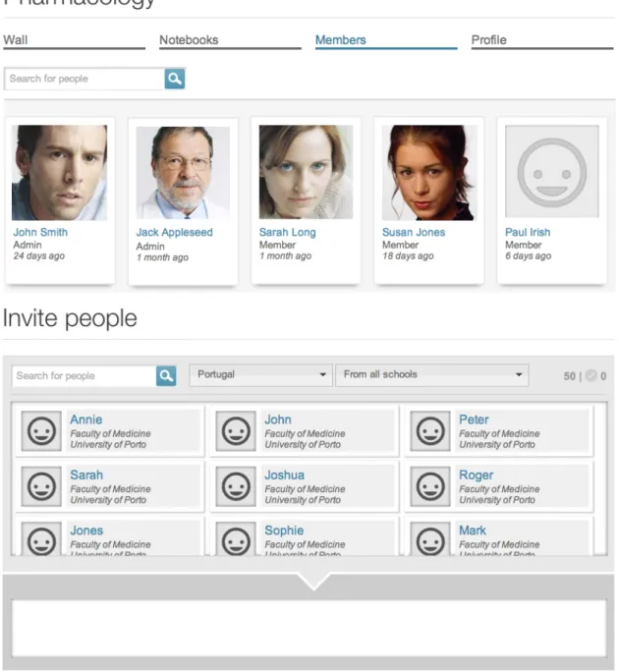Click Peter's smiley avatar icon
The image size is (619, 672).
click(430, 430)
